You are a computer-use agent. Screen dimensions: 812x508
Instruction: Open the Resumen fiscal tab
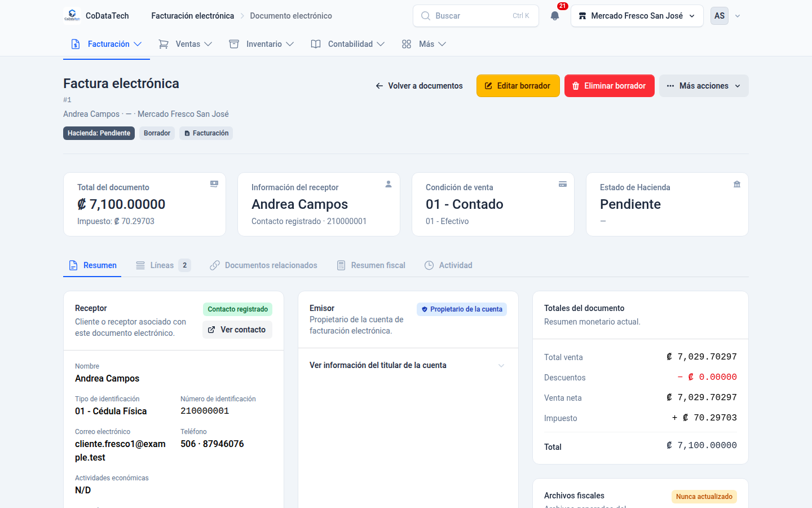click(371, 265)
